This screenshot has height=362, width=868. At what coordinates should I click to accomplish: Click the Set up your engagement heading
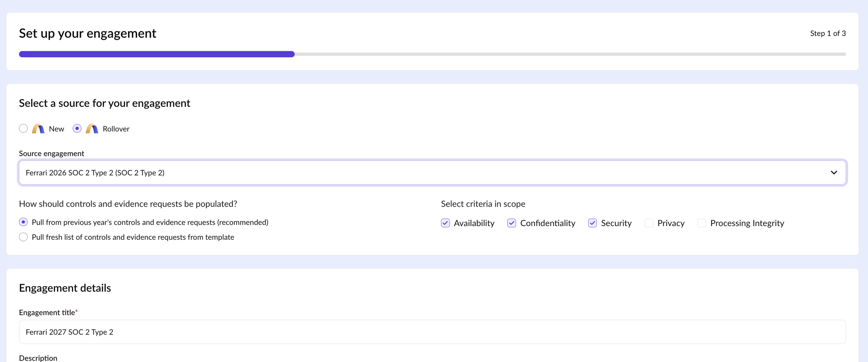87,33
